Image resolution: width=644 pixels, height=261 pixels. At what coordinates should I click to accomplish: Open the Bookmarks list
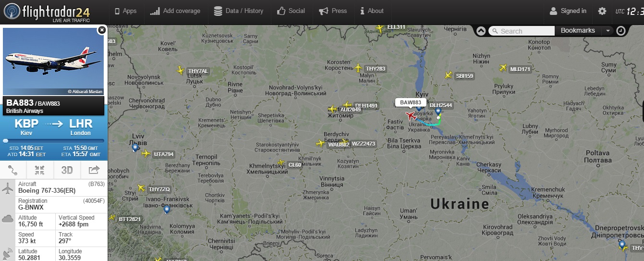[578, 31]
